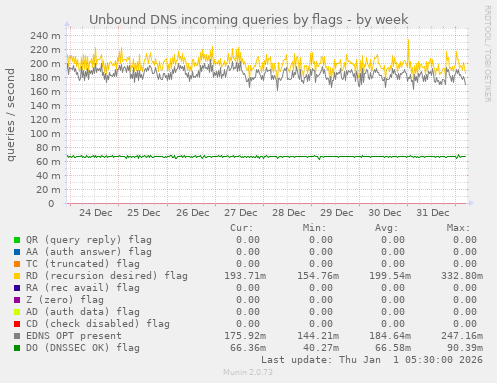Screen dimensions: 497x383
Task: Click the green DO line in the chart
Action: 267,156
